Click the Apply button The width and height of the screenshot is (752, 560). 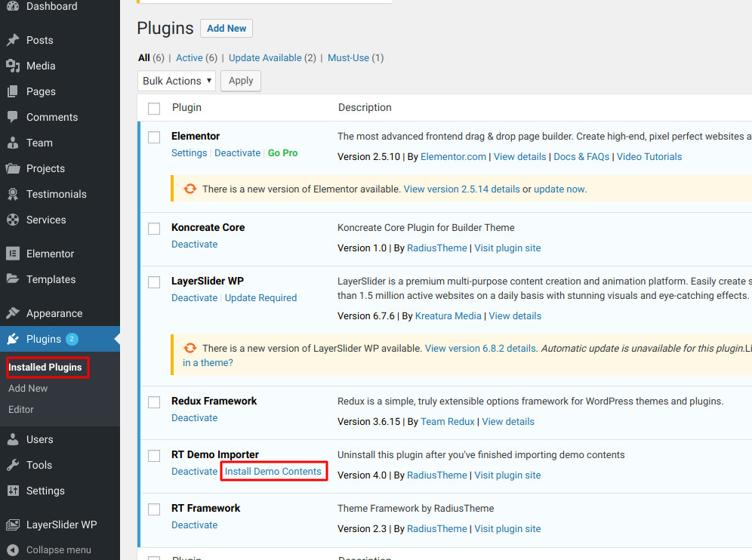(x=241, y=81)
